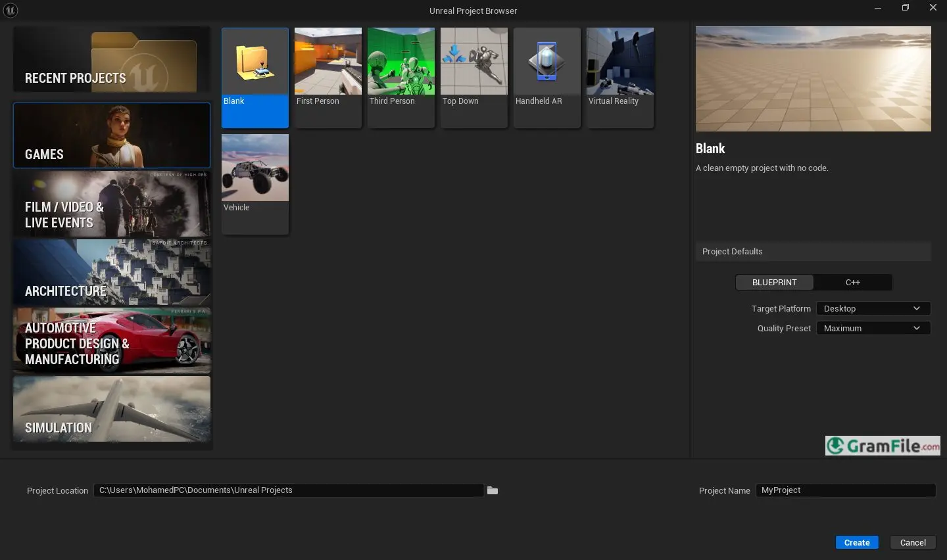Pick the Third Person template

(x=401, y=78)
